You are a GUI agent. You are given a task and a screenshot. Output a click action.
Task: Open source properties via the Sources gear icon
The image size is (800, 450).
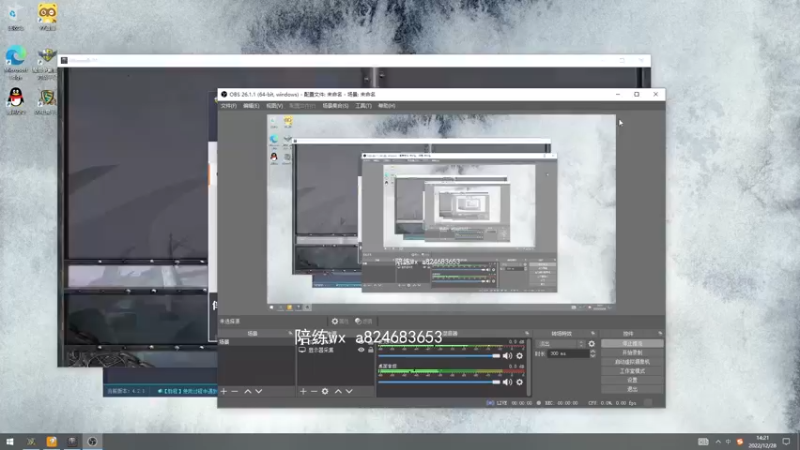coord(325,391)
